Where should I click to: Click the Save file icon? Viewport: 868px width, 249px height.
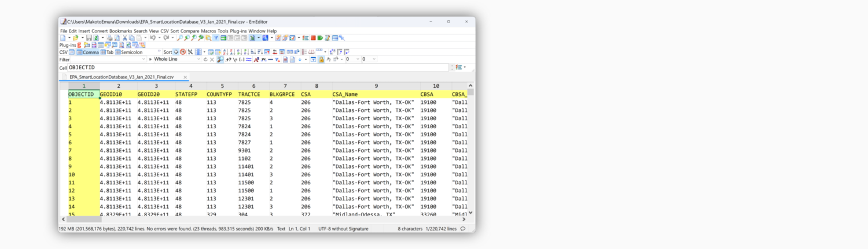[89, 38]
